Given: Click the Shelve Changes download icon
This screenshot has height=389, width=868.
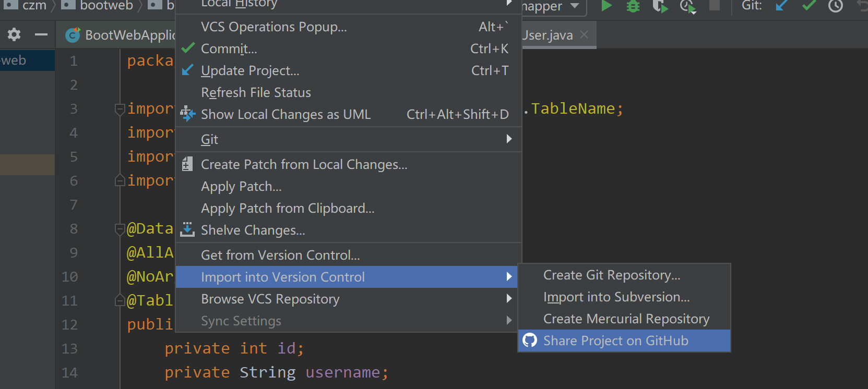Looking at the screenshot, I should click(x=187, y=229).
